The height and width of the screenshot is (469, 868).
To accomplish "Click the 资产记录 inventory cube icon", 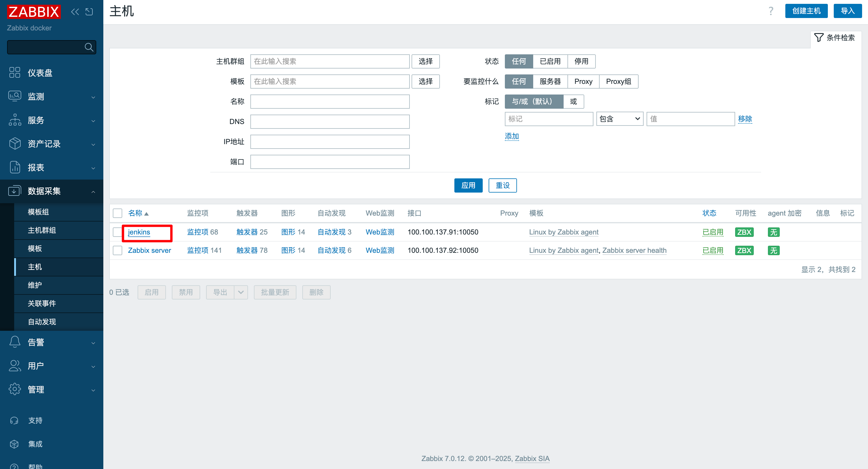I will [x=15, y=143].
